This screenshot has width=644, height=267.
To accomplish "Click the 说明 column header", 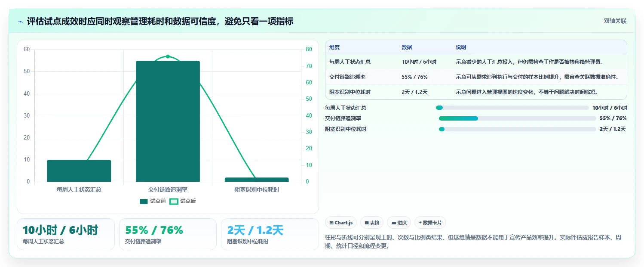I will click(461, 47).
